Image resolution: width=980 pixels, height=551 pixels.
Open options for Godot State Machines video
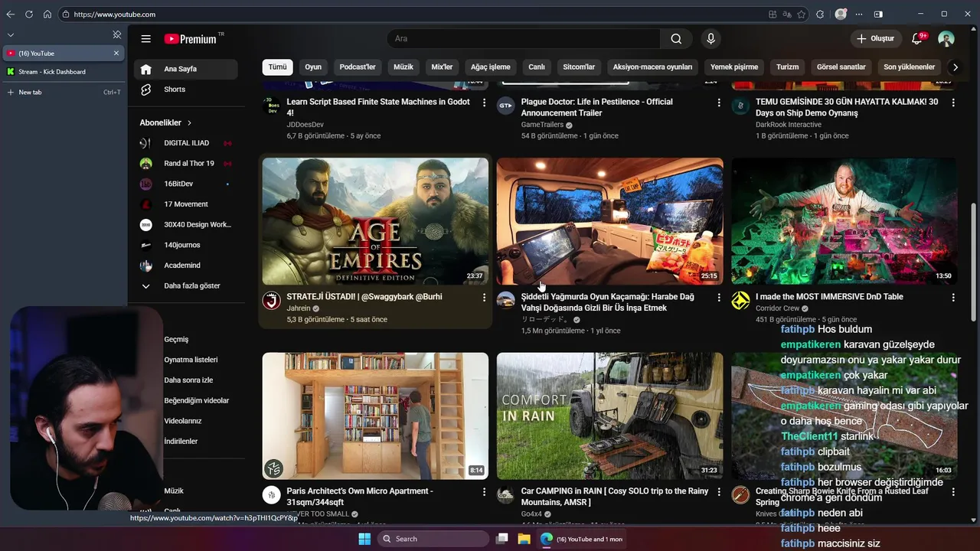click(484, 103)
